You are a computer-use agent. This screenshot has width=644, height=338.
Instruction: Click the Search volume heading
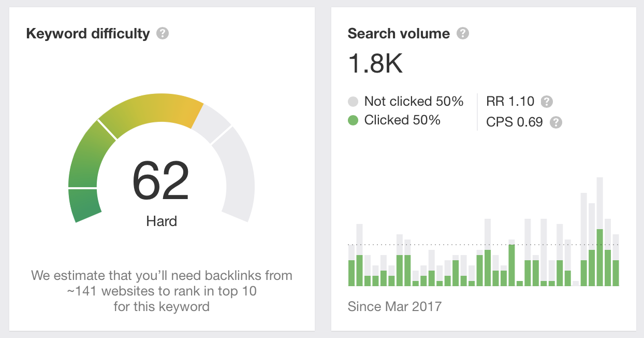[399, 34]
